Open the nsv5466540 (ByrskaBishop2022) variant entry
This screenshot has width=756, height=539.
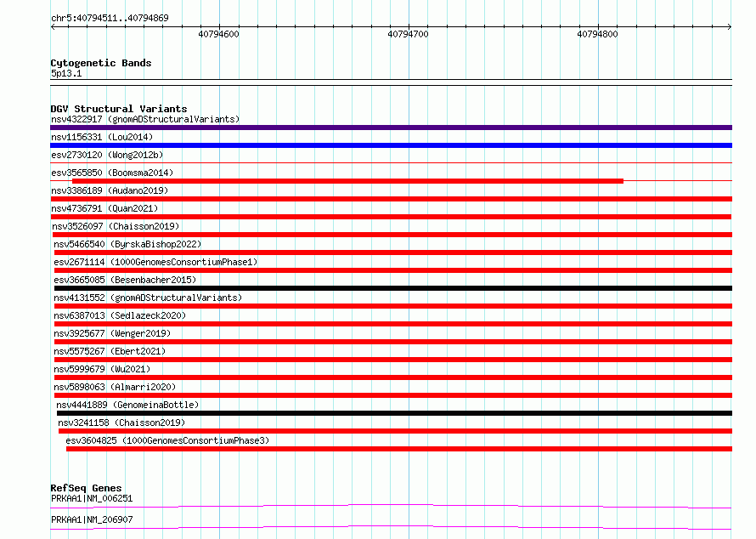127,244
